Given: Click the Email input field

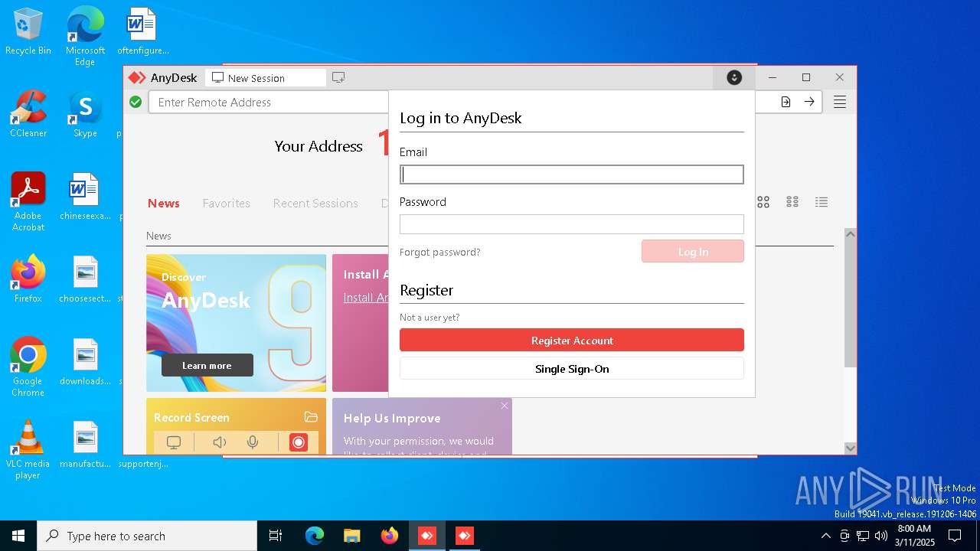Looking at the screenshot, I should tap(572, 174).
